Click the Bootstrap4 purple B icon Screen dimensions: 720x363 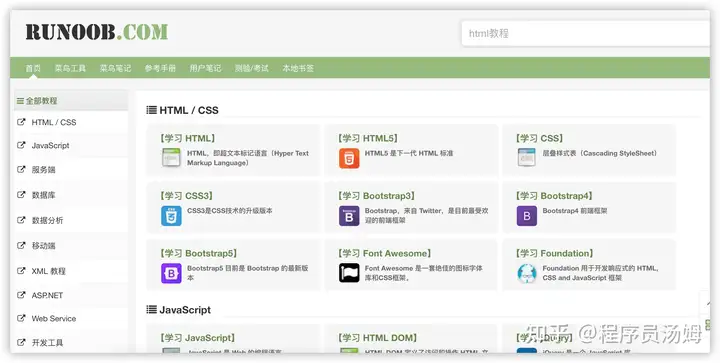pyautogui.click(x=527, y=216)
